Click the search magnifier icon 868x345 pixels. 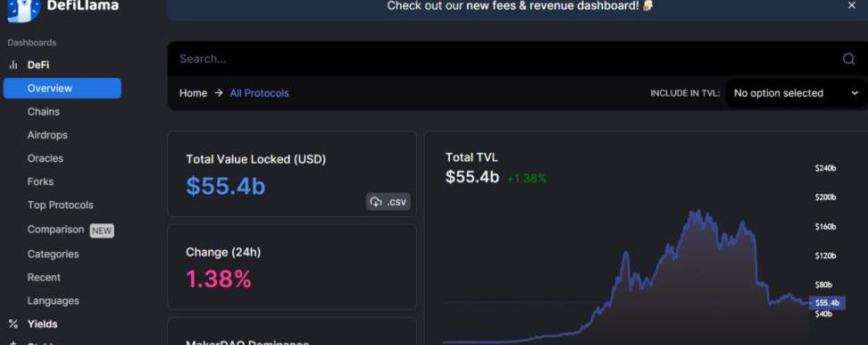[x=848, y=59]
